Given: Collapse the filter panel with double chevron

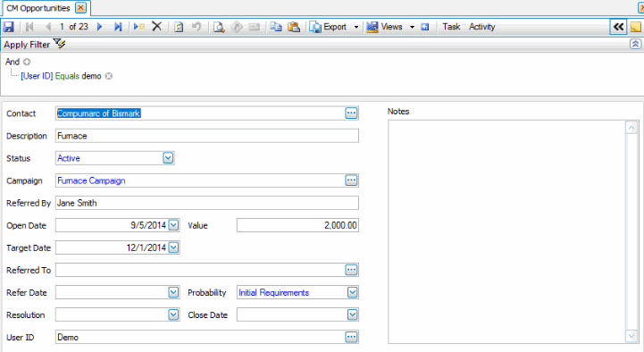Looking at the screenshot, I should 635,44.
